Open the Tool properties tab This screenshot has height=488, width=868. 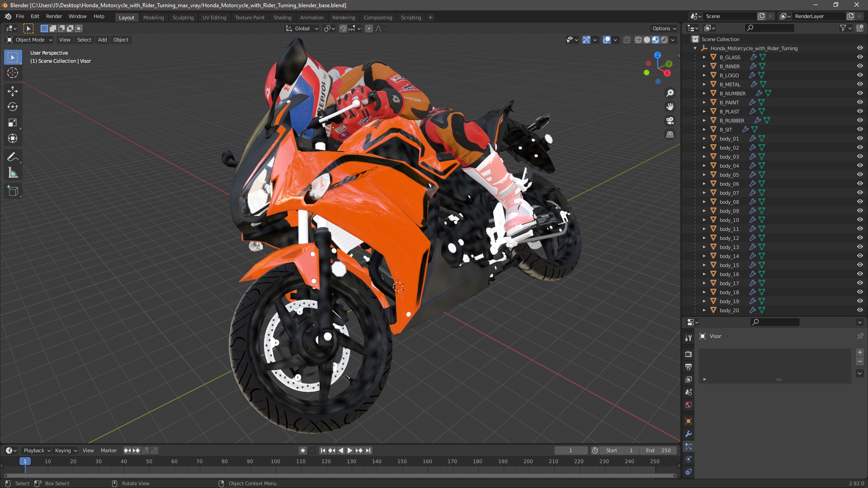click(689, 338)
